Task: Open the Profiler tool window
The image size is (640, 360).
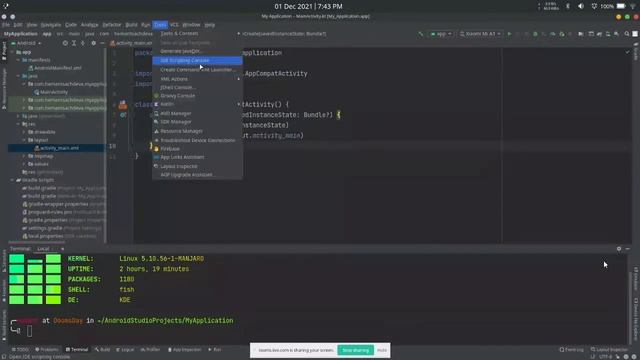Action: (150, 349)
